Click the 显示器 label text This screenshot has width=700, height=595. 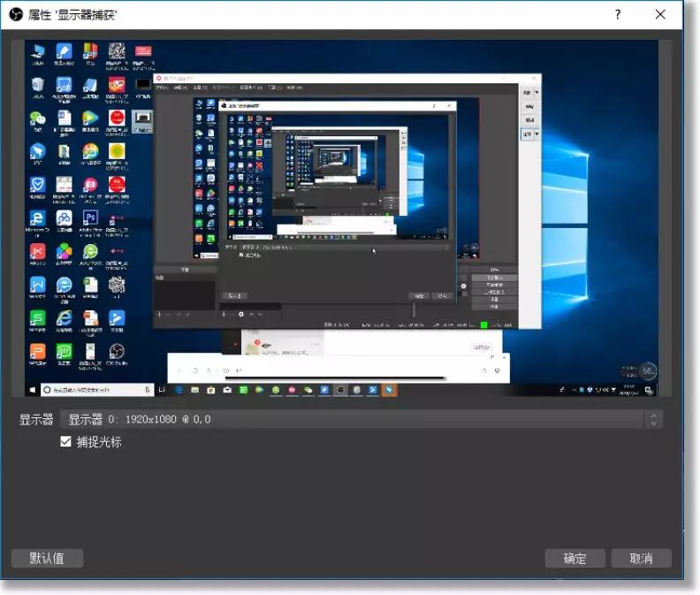pos(36,419)
